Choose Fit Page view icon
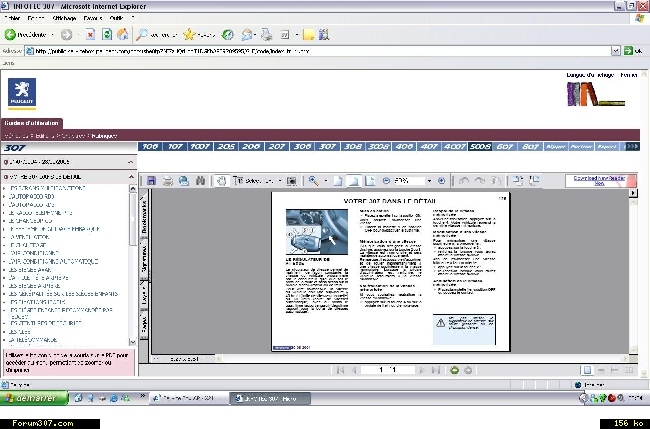The height and width of the screenshot is (429, 650). click(x=354, y=181)
